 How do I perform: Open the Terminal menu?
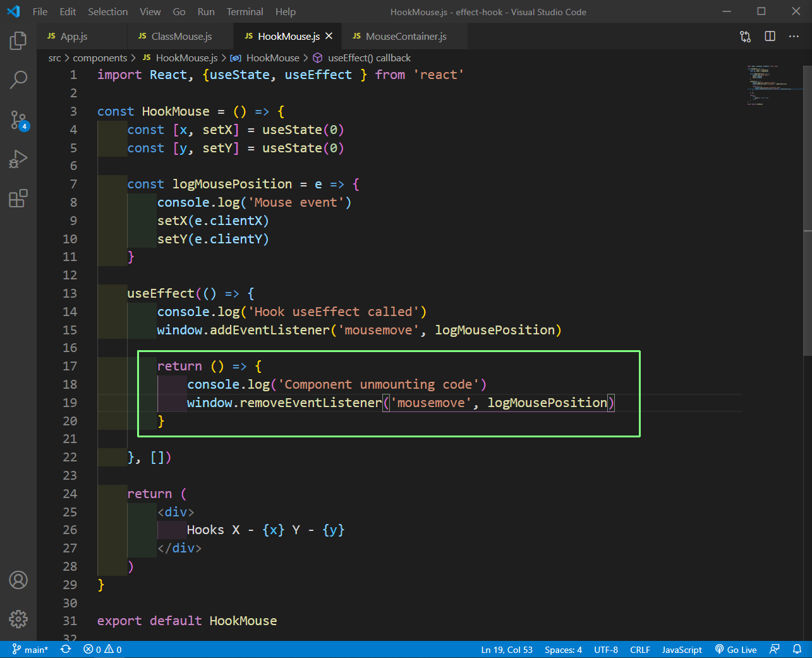(x=245, y=11)
